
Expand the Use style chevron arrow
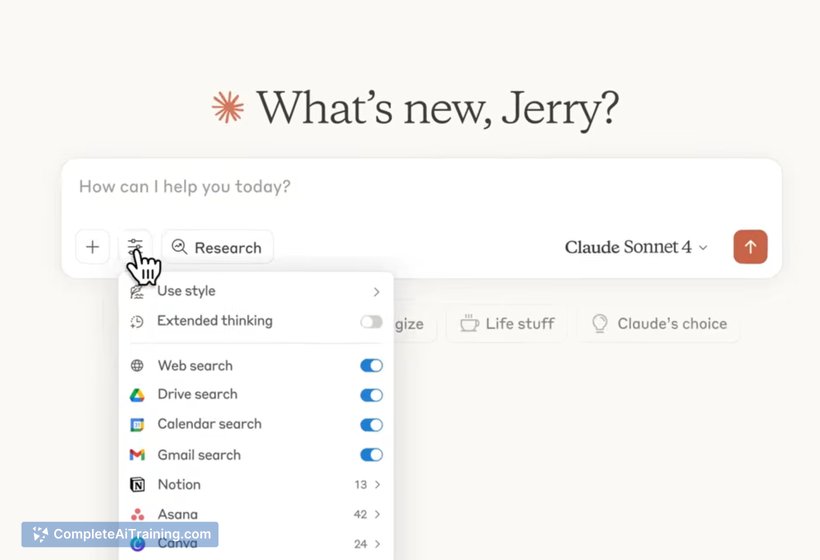pyautogui.click(x=377, y=292)
